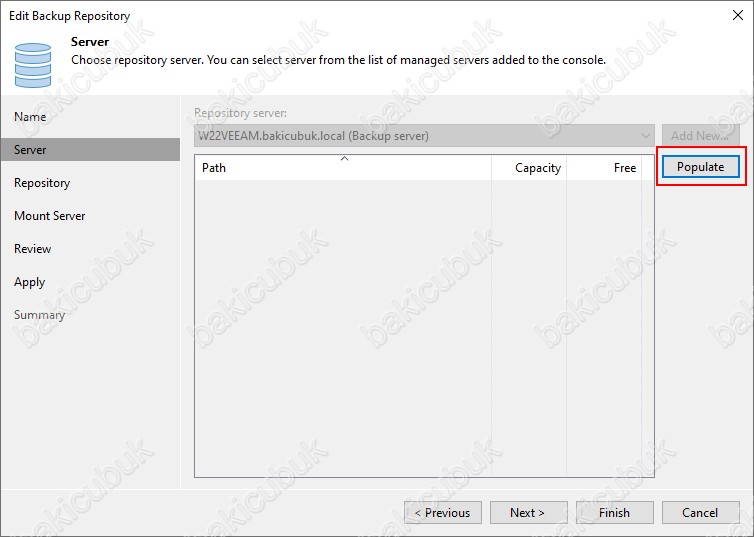This screenshot has height=537, width=754.
Task: Open the Repository step
Action: (x=42, y=183)
